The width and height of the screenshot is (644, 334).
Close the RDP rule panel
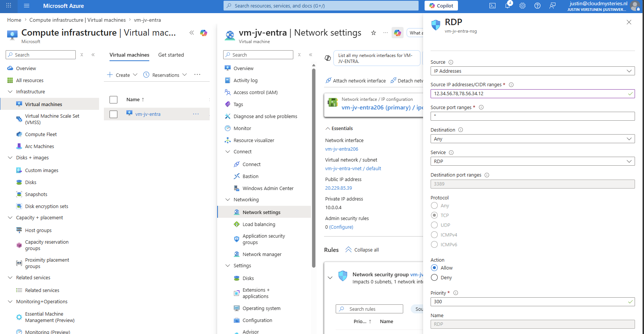(629, 22)
